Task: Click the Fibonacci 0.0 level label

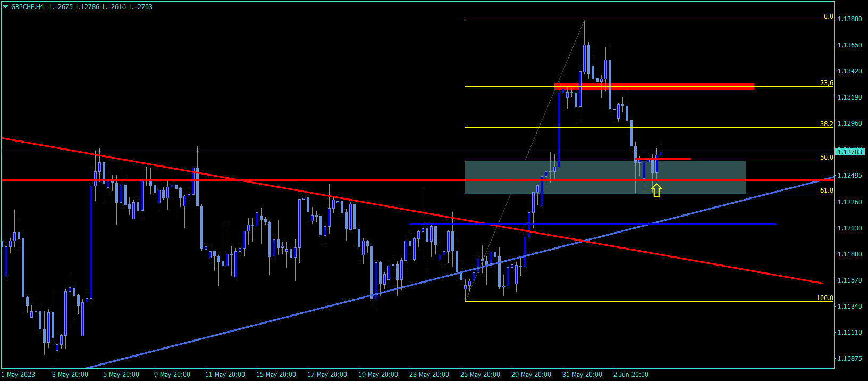Action: tap(828, 16)
